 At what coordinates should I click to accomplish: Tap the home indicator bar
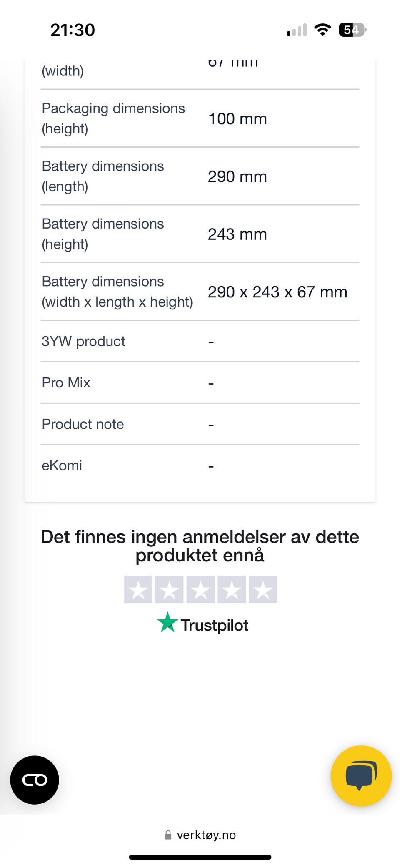click(x=200, y=857)
